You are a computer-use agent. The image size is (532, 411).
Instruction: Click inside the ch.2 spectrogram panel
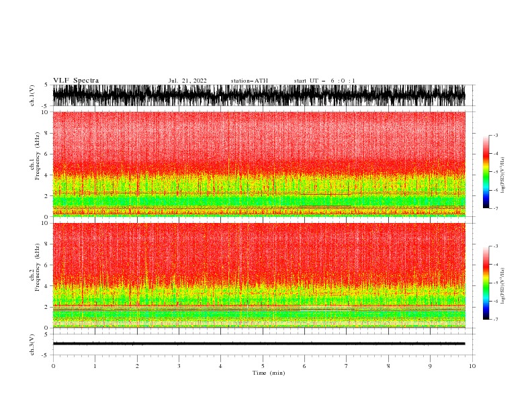259,275
